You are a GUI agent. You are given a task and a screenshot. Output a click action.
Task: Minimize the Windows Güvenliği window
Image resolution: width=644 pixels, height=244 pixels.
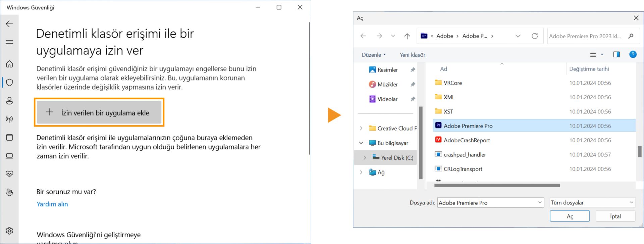(258, 7)
